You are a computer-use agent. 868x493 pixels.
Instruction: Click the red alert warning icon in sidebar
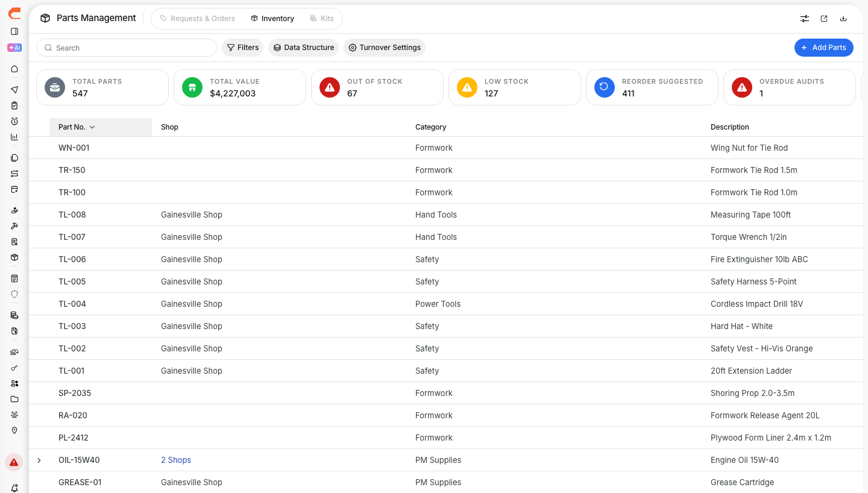[14, 462]
